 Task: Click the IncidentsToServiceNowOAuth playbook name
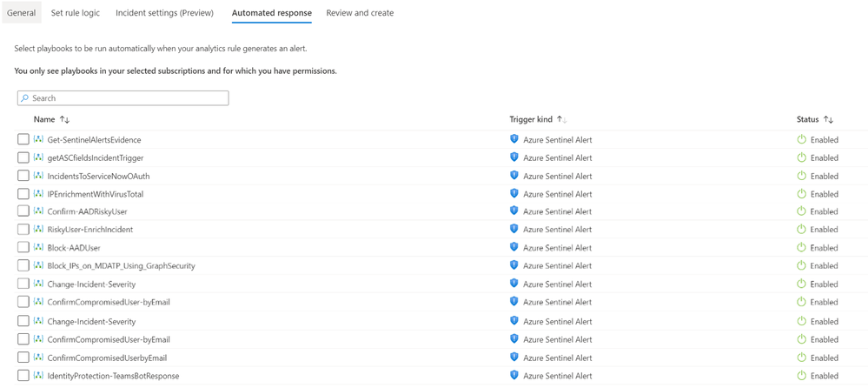(x=98, y=177)
